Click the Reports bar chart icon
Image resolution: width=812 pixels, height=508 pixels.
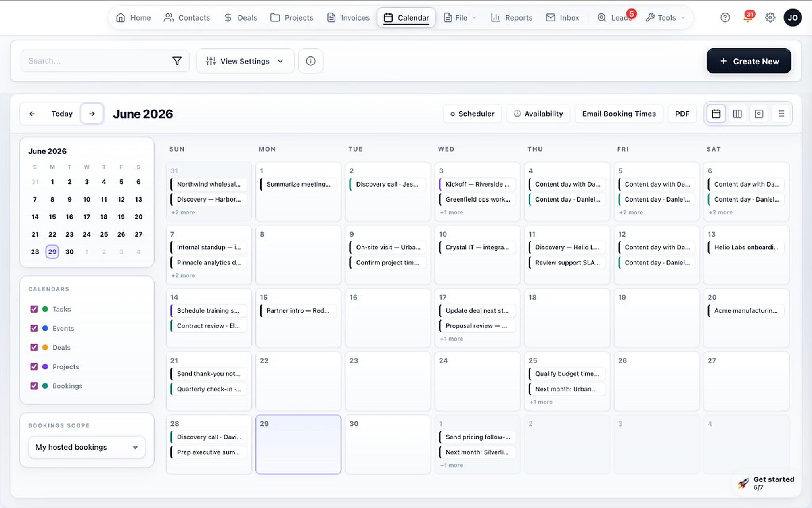click(x=495, y=18)
